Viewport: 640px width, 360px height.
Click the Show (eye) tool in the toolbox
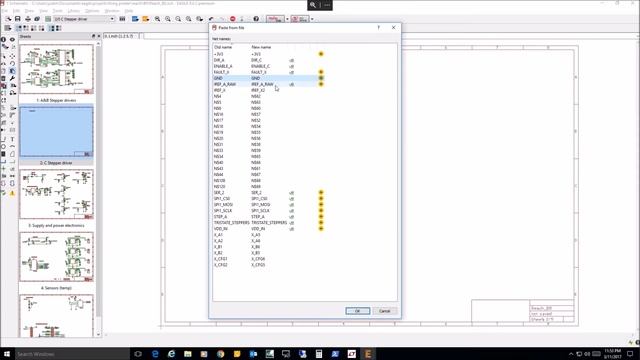point(12,40)
